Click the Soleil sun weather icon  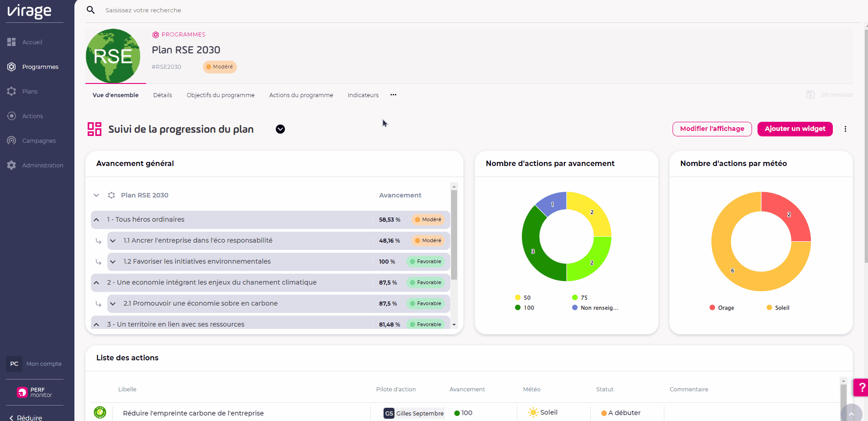[x=533, y=412]
